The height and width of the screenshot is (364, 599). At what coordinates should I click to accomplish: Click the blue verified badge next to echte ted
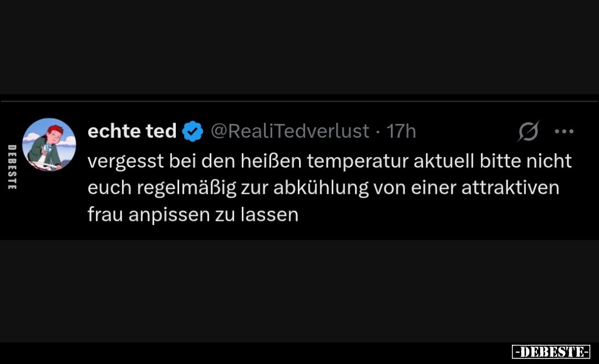(x=192, y=131)
